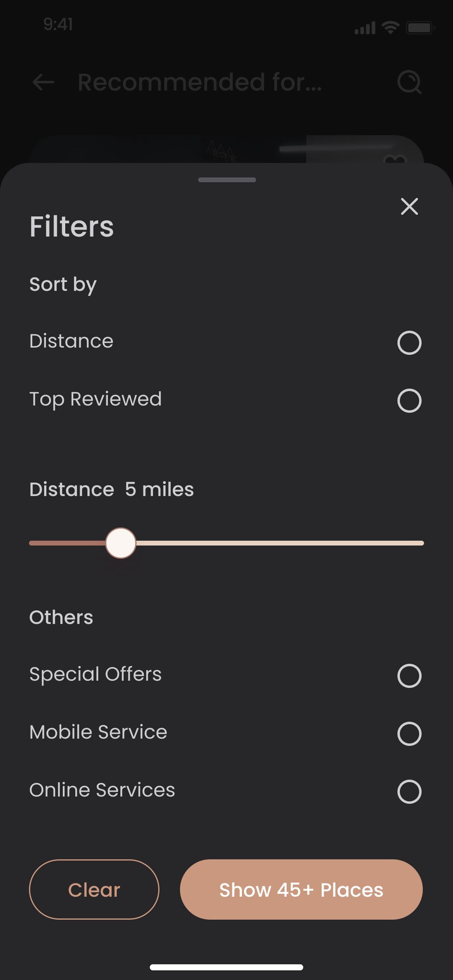Tap the battery status icon

[420, 27]
